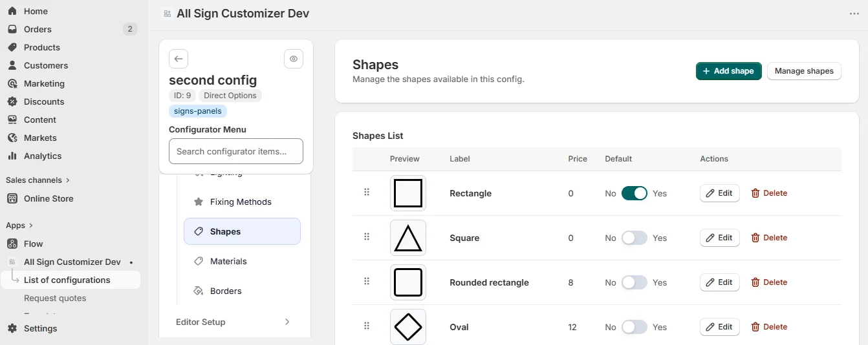Click the Orders count badge 2
Viewport: 868px width, 345px height.
[x=130, y=29]
